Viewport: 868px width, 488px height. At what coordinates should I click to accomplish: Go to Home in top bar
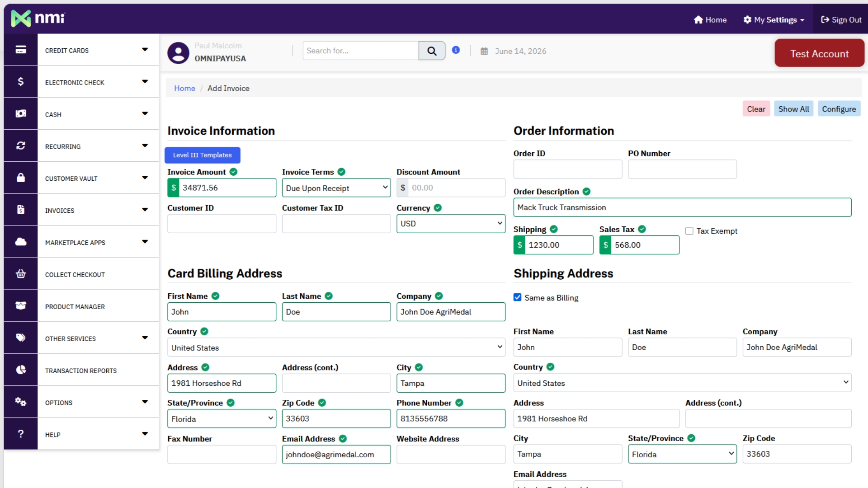coord(710,19)
